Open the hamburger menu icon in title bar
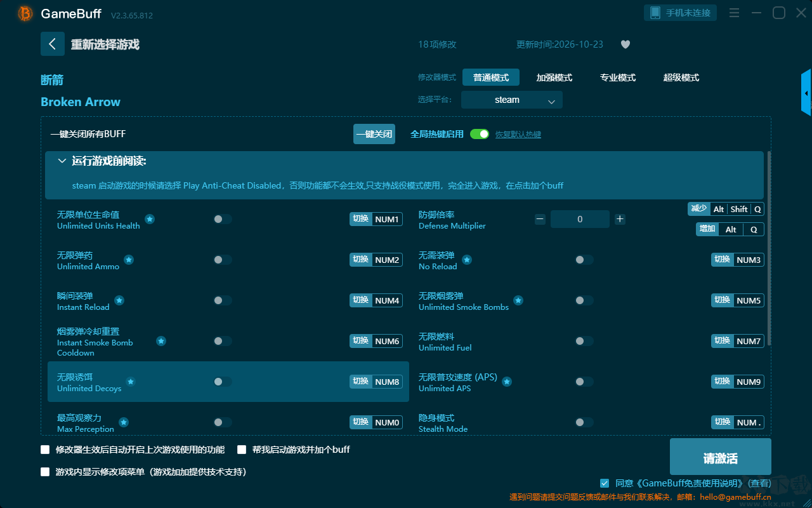812x508 pixels. [734, 13]
